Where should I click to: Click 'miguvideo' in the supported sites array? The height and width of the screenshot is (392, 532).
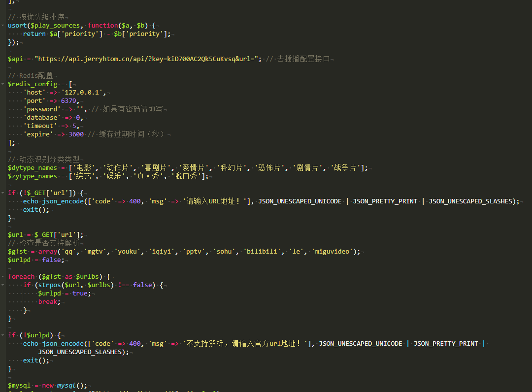(x=332, y=252)
